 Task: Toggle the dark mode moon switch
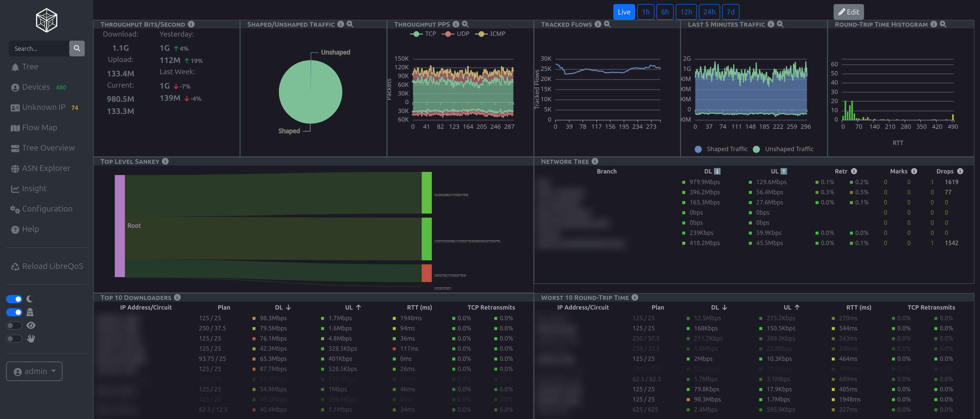(x=14, y=299)
